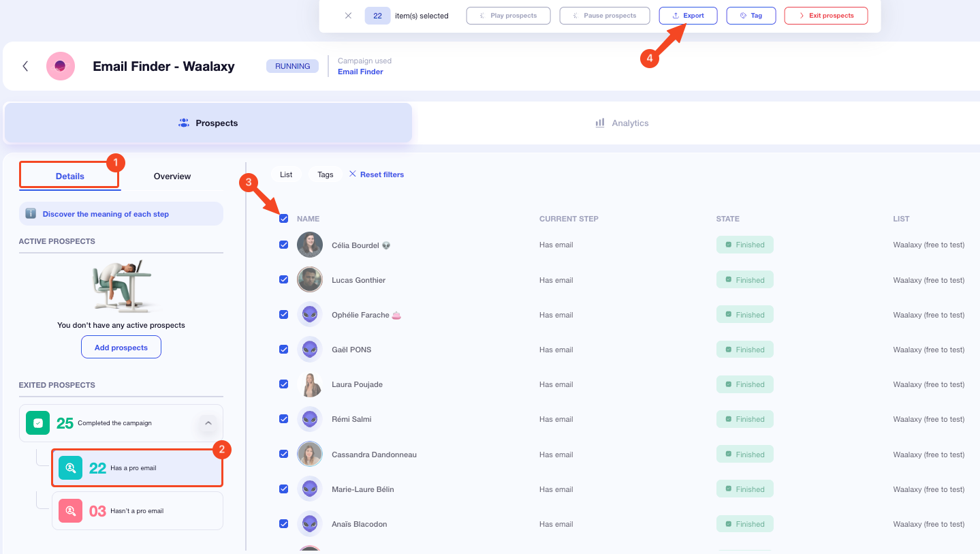The image size is (980, 554).
Task: Uncheck Rémi Salmi's row checkbox
Action: (x=284, y=419)
